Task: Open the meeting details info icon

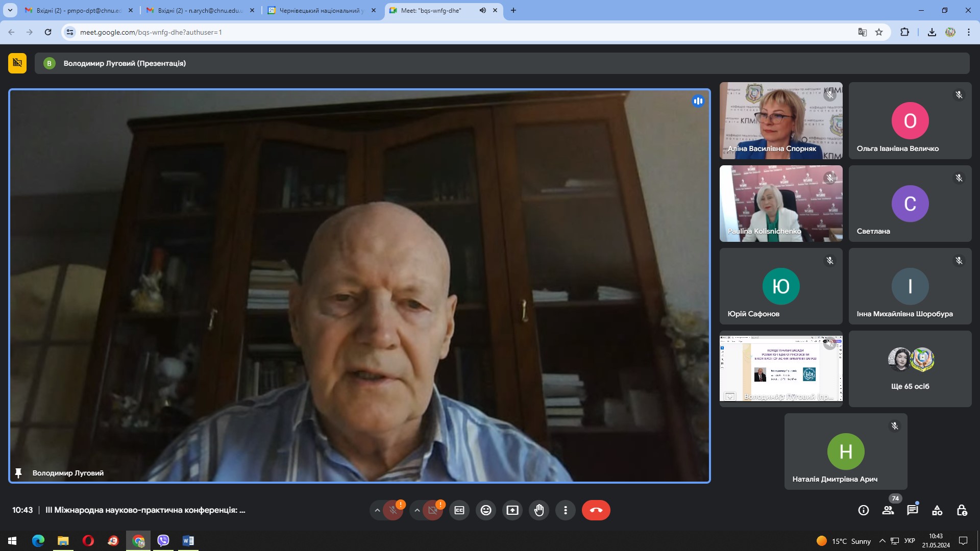Action: coord(864,510)
